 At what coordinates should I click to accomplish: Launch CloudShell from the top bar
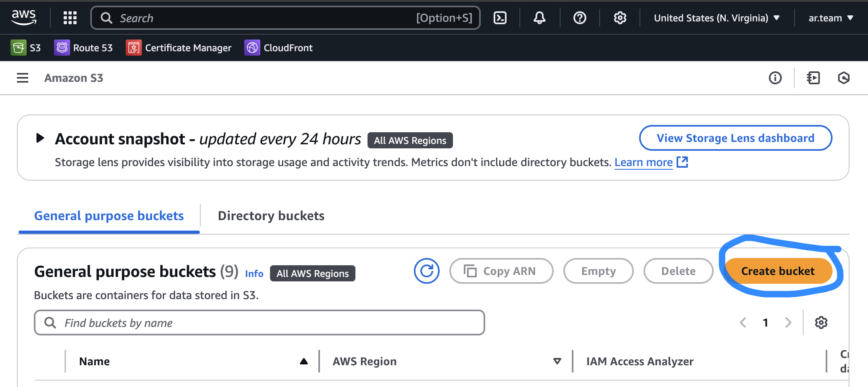point(500,18)
